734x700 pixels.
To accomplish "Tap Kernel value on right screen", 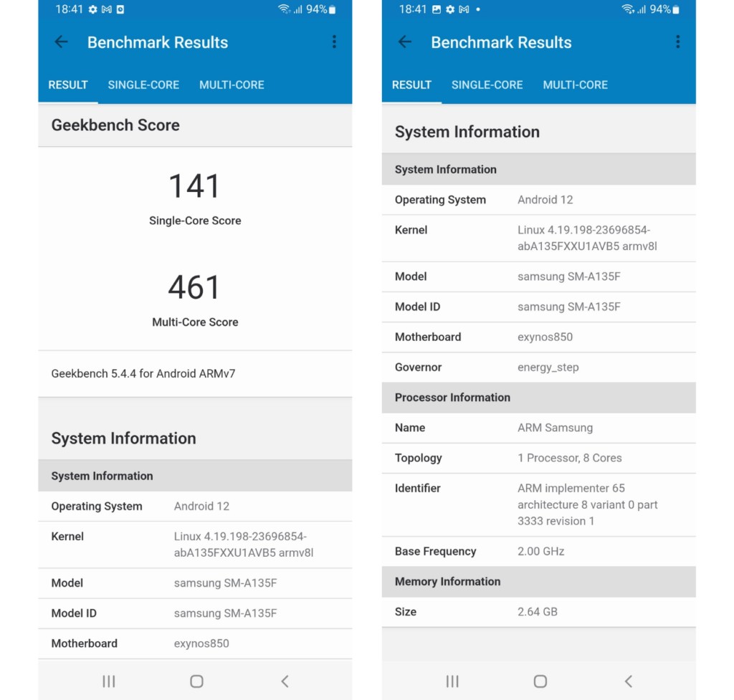I will click(x=587, y=238).
